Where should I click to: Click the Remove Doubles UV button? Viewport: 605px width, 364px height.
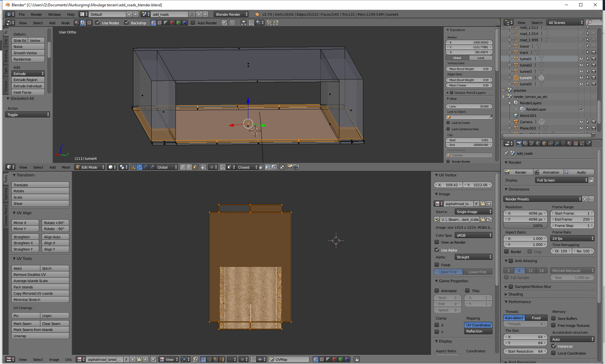(40, 274)
